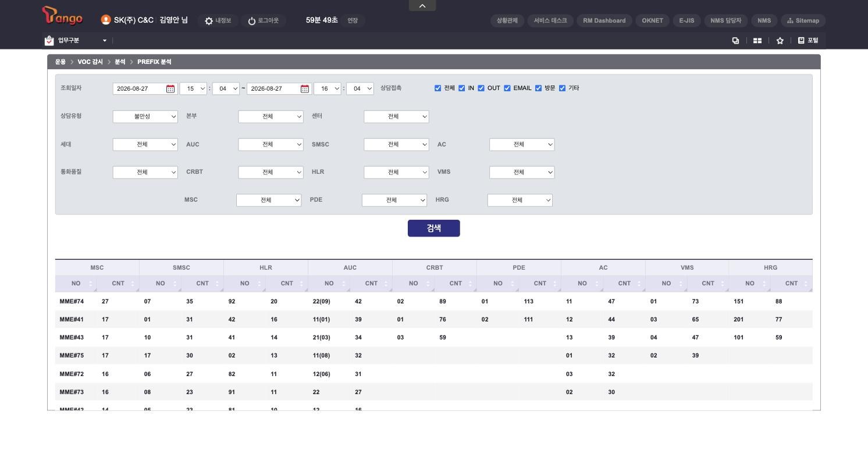Uncheck the EMAIL checkbox
The width and height of the screenshot is (868, 472).
(507, 88)
